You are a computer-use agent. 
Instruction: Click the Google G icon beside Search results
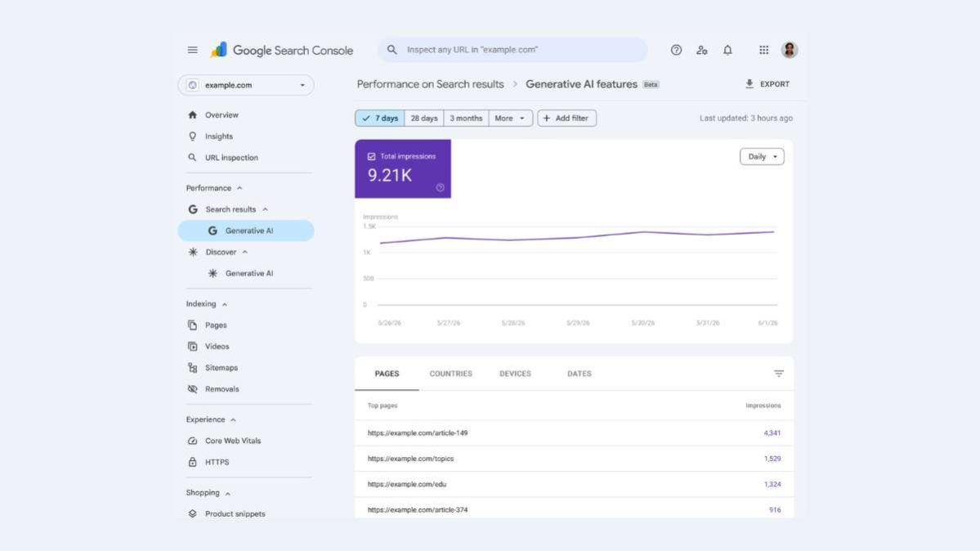click(x=193, y=209)
